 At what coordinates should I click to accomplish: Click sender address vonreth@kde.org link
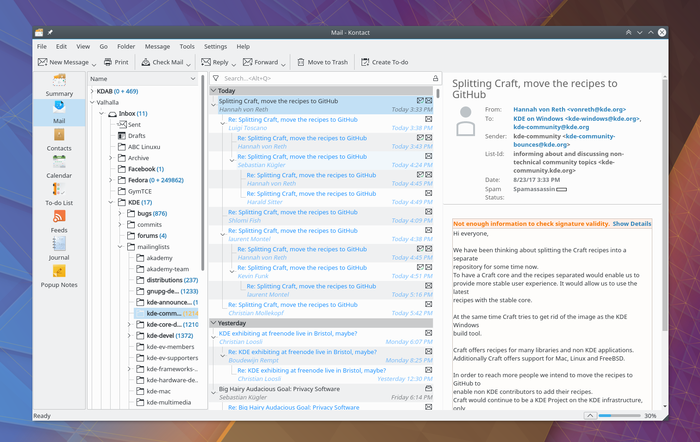pyautogui.click(x=600, y=109)
